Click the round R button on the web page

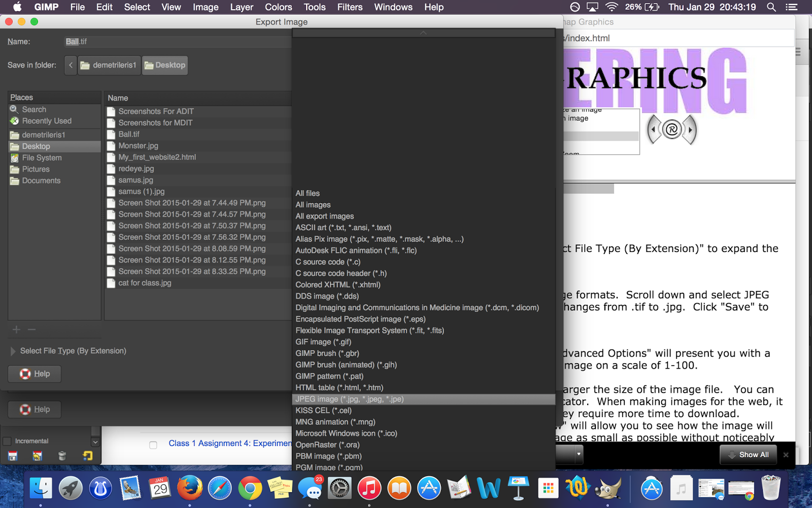click(x=672, y=130)
